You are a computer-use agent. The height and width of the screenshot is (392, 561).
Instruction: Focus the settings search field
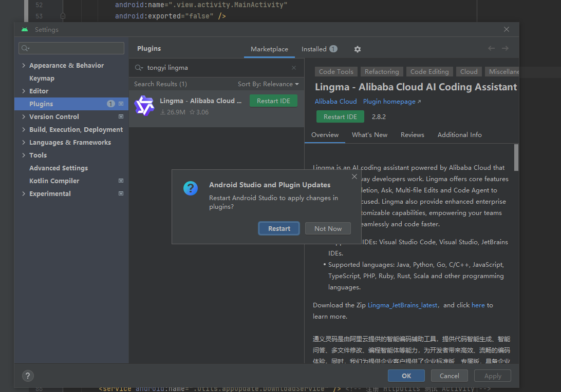[71, 48]
